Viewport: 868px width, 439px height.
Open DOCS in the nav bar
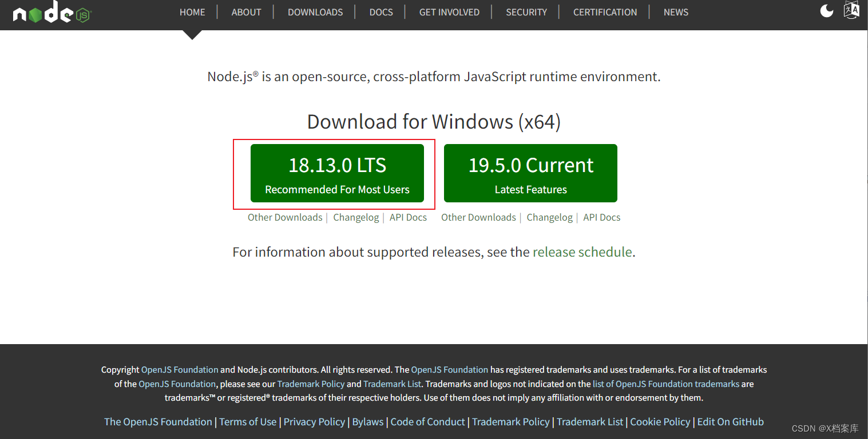(x=381, y=12)
